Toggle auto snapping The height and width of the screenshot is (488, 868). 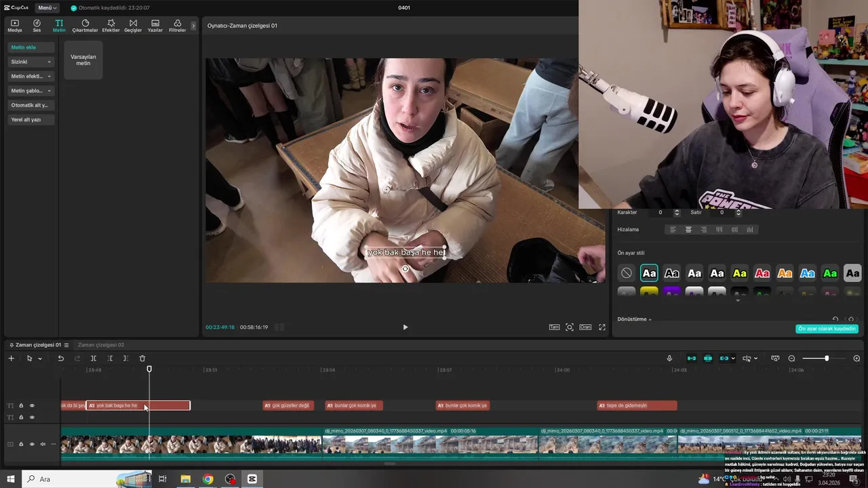click(708, 359)
